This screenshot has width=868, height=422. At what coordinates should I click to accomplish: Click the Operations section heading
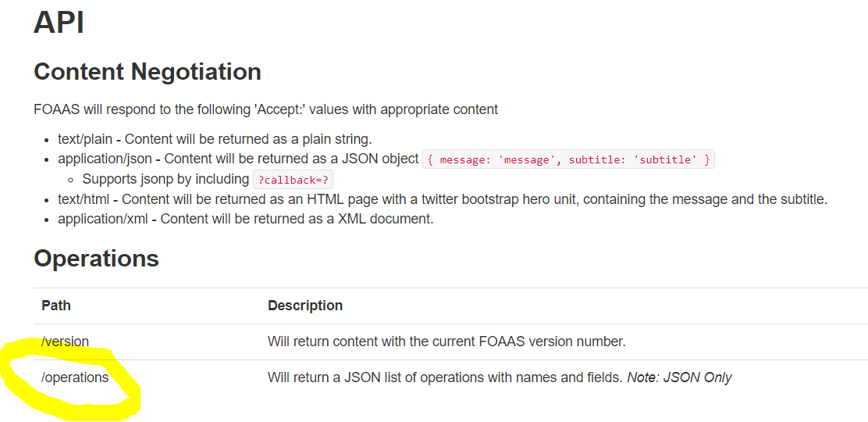pos(96,259)
